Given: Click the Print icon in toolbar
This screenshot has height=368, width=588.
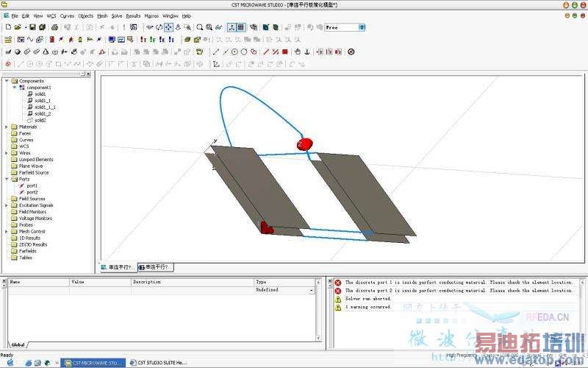Looking at the screenshot, I should coord(54,27).
